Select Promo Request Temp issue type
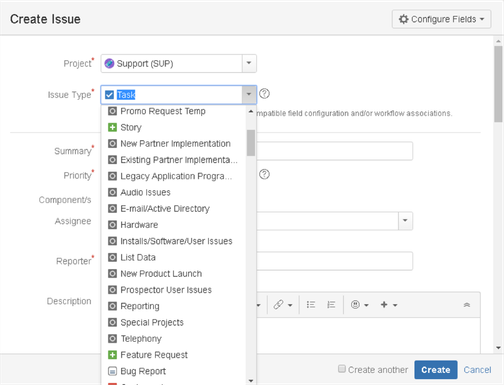This screenshot has width=504, height=385. point(173,111)
